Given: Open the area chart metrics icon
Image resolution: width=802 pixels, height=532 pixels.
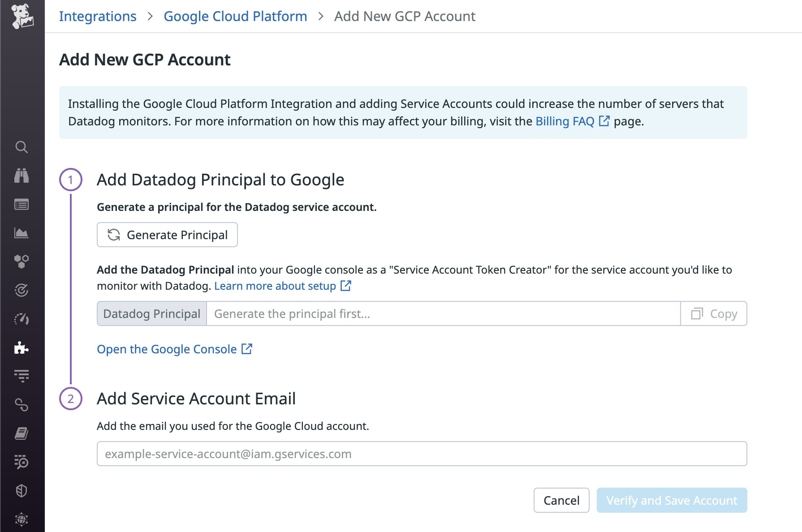Looking at the screenshot, I should [x=22, y=233].
